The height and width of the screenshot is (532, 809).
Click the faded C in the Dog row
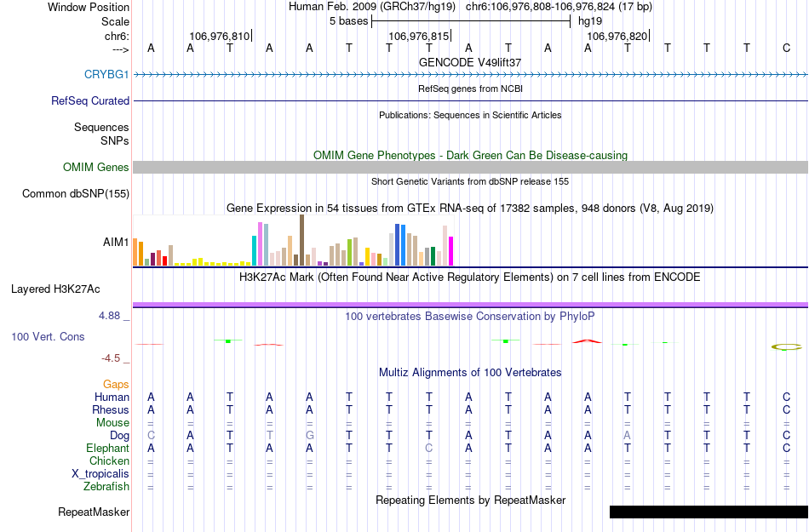click(151, 436)
